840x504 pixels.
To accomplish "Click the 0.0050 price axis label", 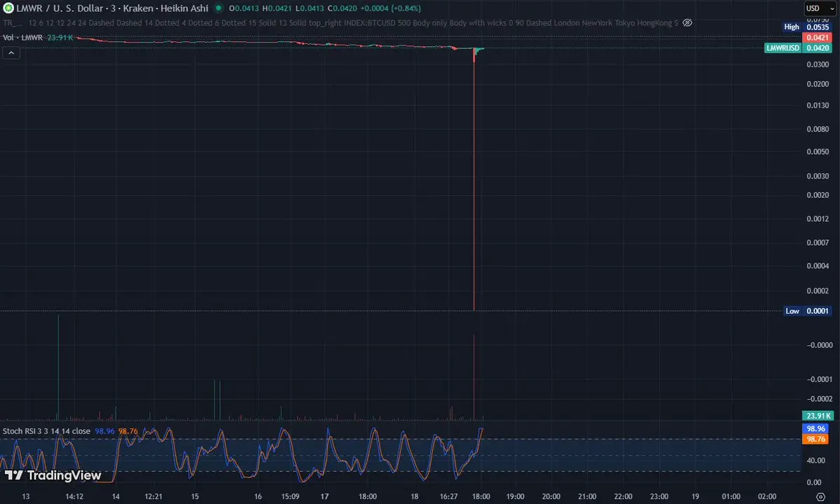I will click(818, 151).
